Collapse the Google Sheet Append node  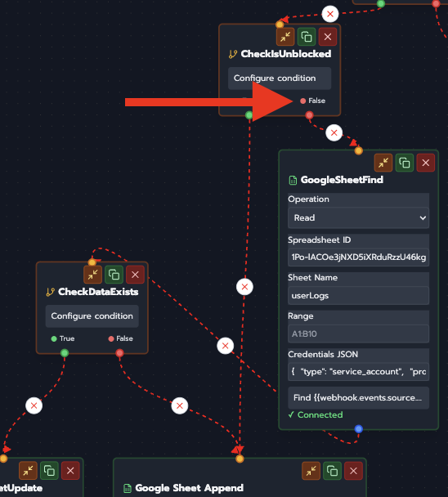pos(311,471)
